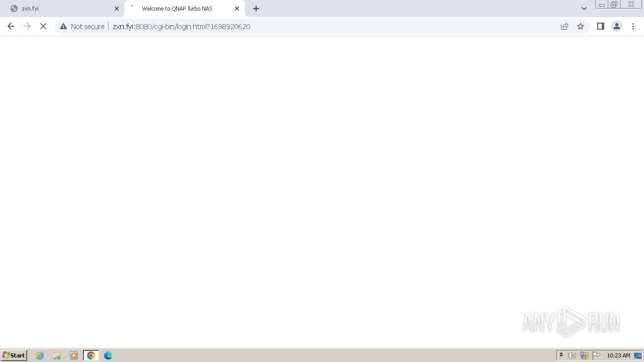Launch Microsoft Edge from taskbar

(x=108, y=355)
